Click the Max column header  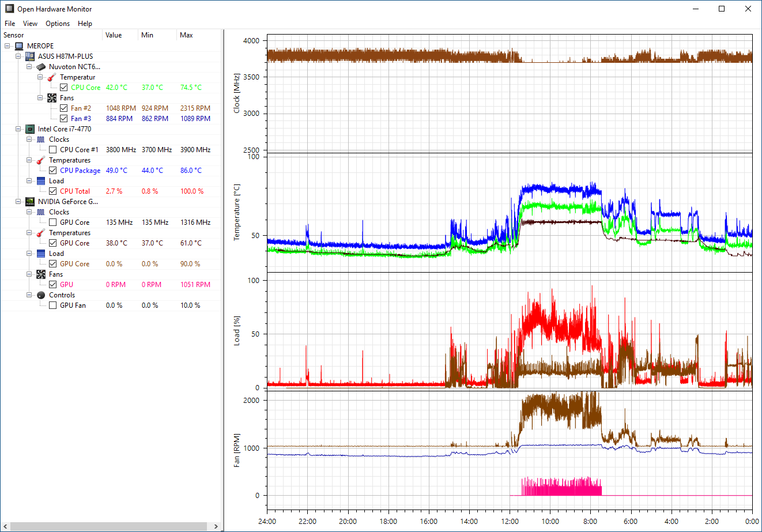pos(199,35)
